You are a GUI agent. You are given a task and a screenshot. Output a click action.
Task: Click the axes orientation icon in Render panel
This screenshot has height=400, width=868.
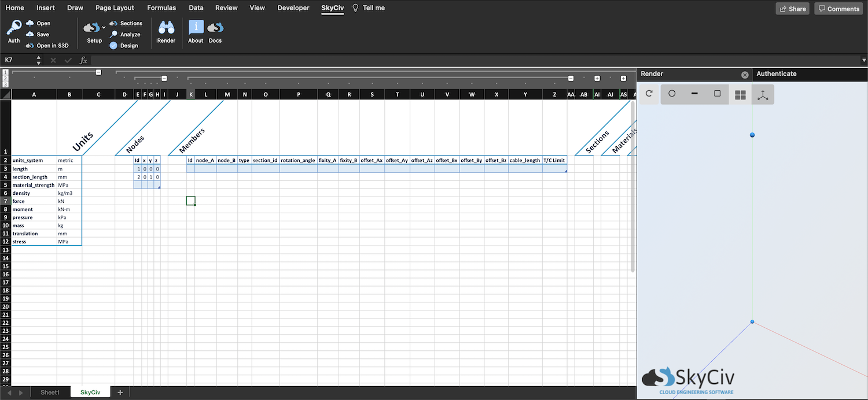(762, 94)
